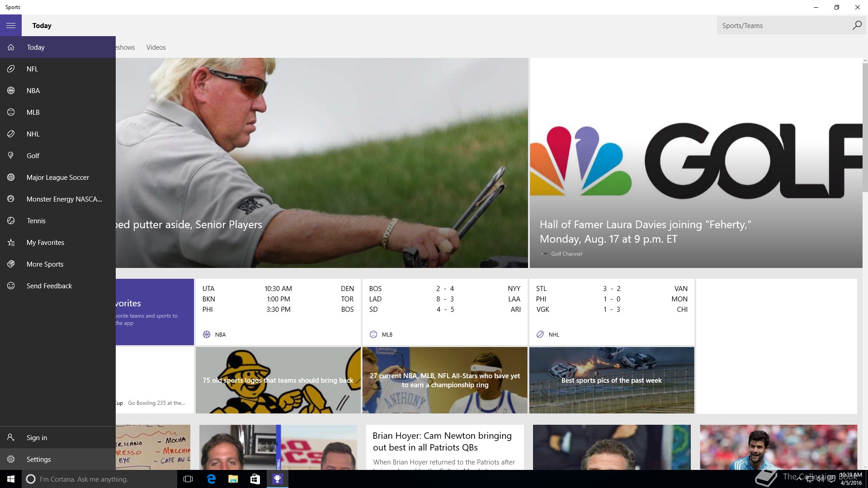Select the Tennis icon in sidebar
Screen dimensions: 868x488
(11, 221)
